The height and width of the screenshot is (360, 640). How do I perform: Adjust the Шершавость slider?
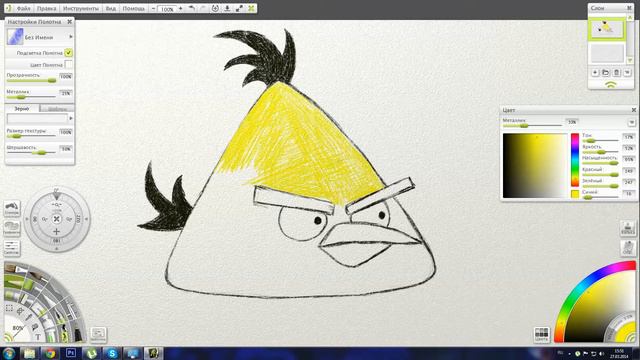(31, 153)
